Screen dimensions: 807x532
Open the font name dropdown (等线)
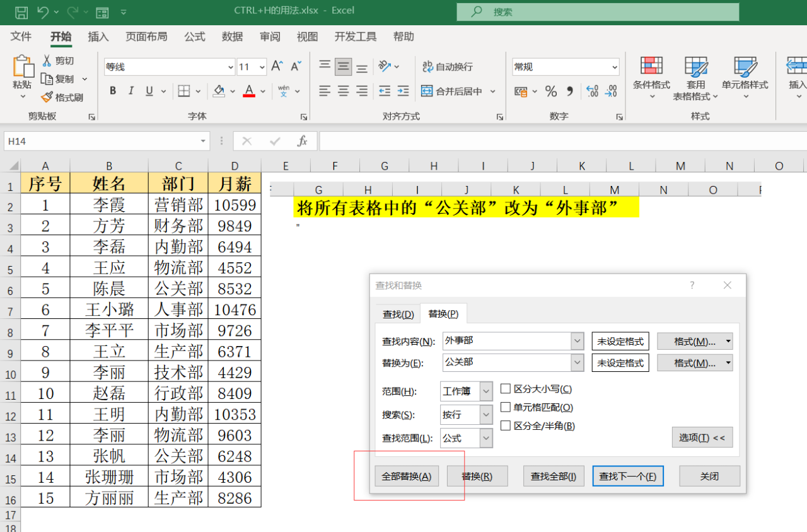[230, 67]
